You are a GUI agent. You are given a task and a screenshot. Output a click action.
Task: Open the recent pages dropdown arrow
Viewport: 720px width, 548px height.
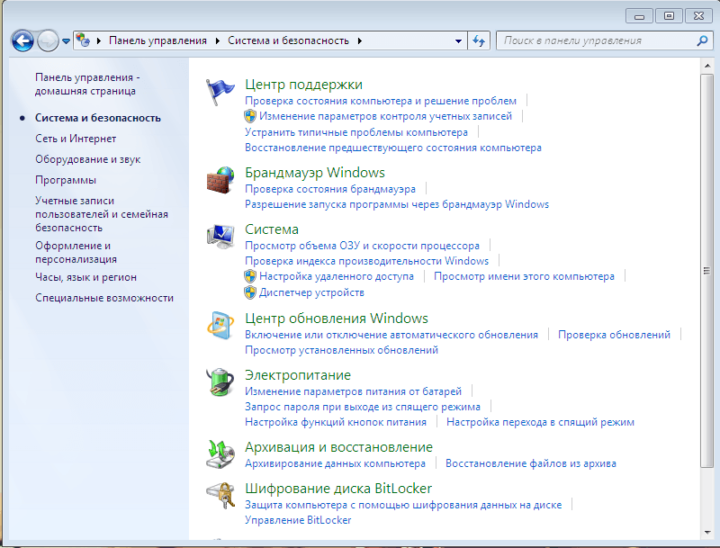[x=66, y=41]
